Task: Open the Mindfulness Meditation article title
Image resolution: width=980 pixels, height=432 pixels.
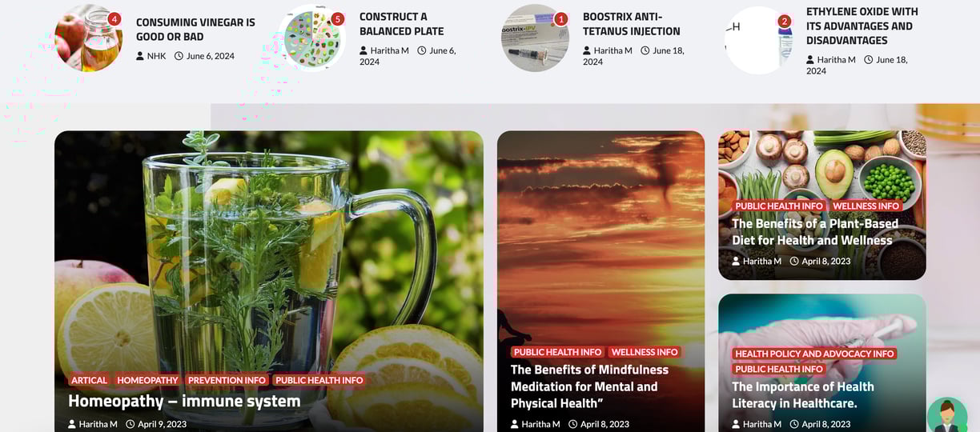Action: click(590, 386)
